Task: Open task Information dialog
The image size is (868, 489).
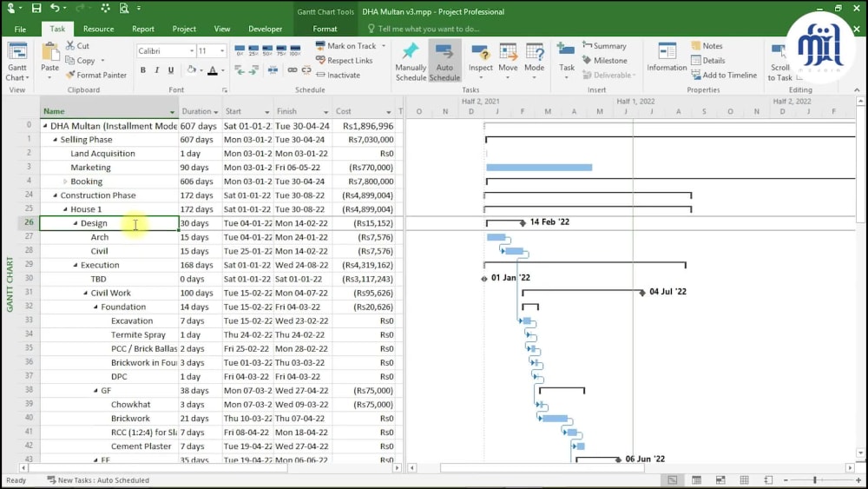Action: [667, 57]
